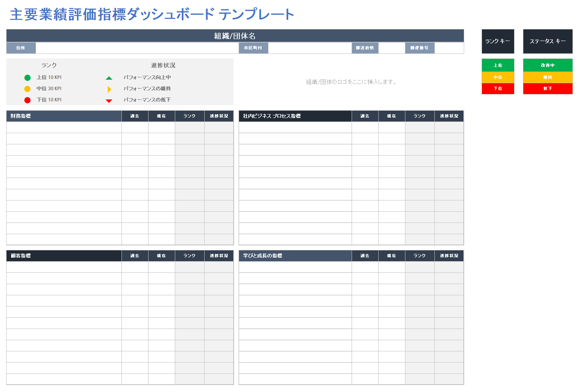Select 現在 header in 学びと成長の指標 table

pyautogui.click(x=392, y=256)
